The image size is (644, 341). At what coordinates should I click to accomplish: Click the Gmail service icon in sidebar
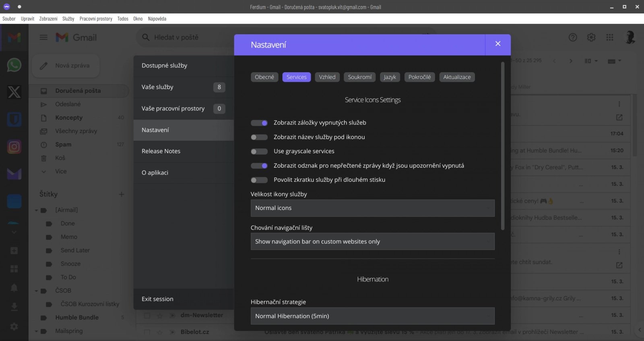(14, 37)
